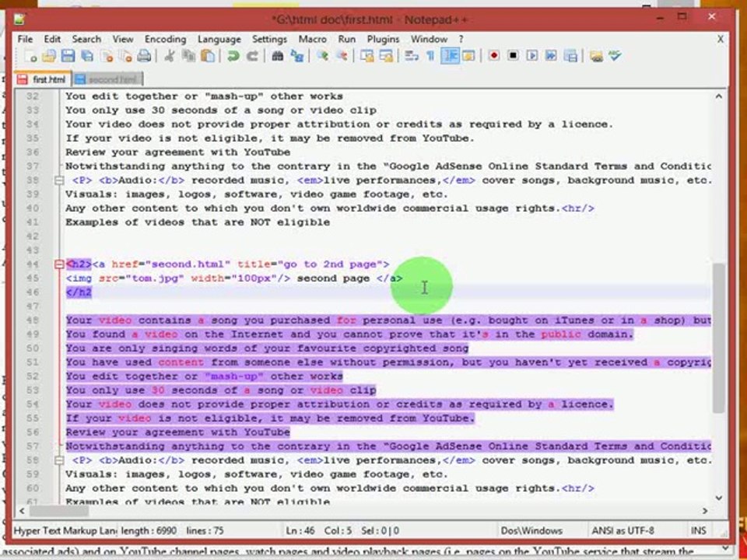
Task: Click the vertical scrollbar thumb
Action: (718, 337)
